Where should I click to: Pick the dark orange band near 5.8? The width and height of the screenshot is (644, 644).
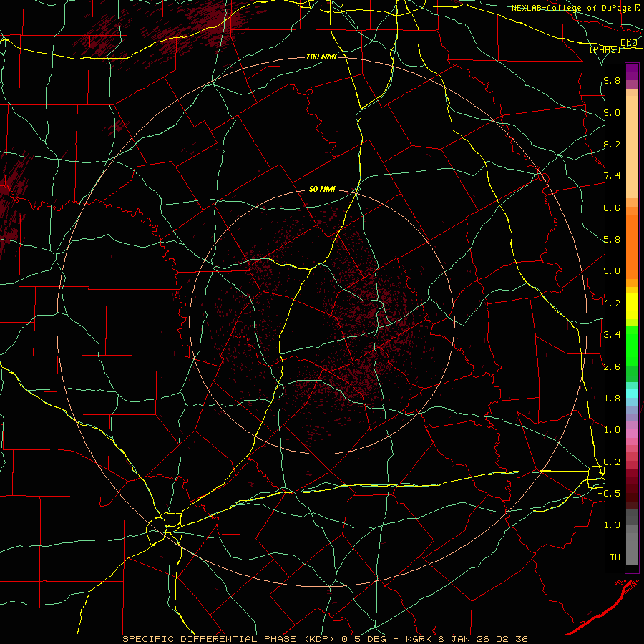point(632,247)
